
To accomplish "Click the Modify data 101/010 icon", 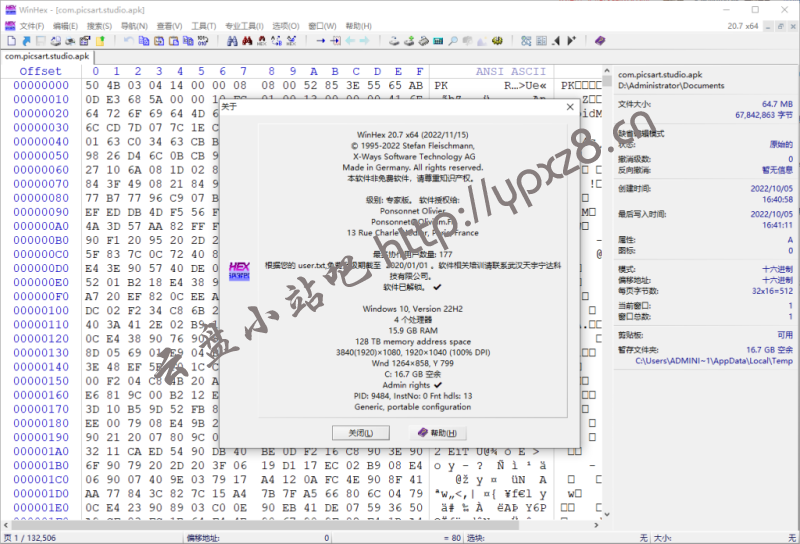I will pyautogui.click(x=203, y=41).
